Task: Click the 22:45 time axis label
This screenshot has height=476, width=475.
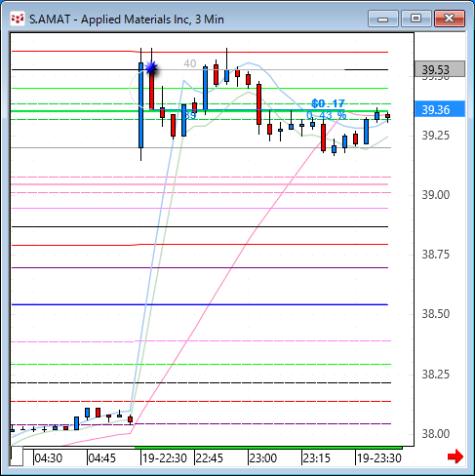Action: (x=210, y=458)
